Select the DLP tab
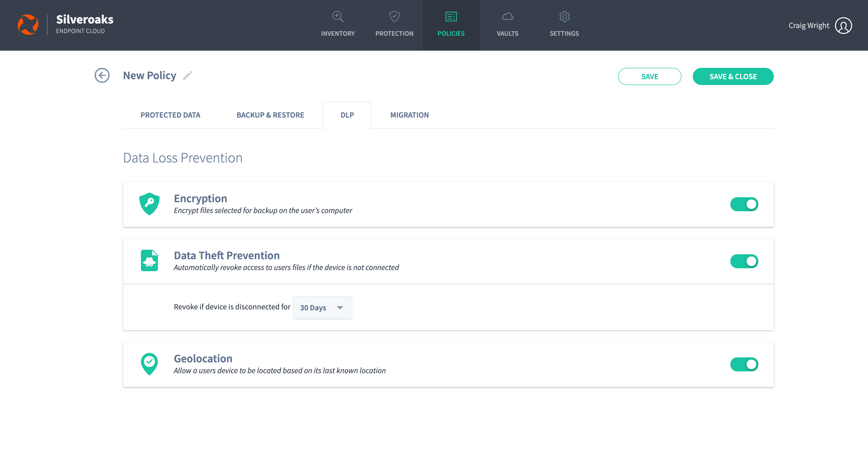Viewport: 868px width, 451px height. pyautogui.click(x=347, y=115)
